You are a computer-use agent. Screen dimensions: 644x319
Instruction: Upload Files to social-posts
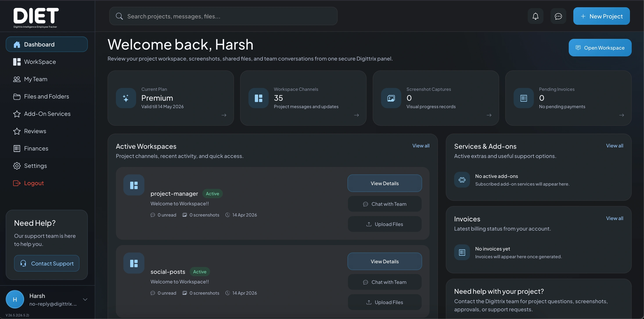pyautogui.click(x=385, y=302)
